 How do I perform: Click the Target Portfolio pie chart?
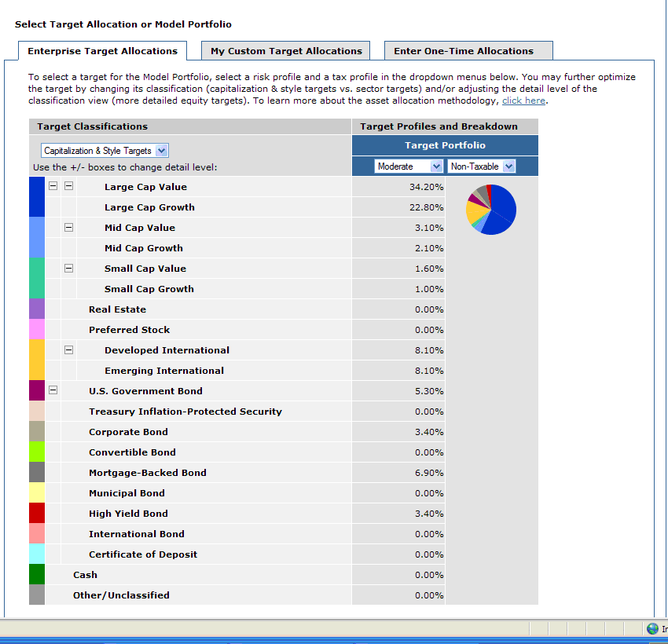491,210
